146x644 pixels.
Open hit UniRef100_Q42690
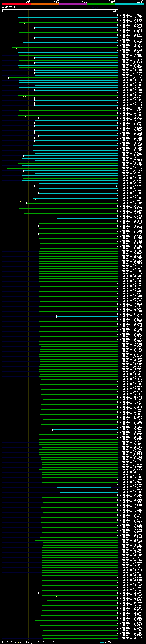tap(131, 17)
